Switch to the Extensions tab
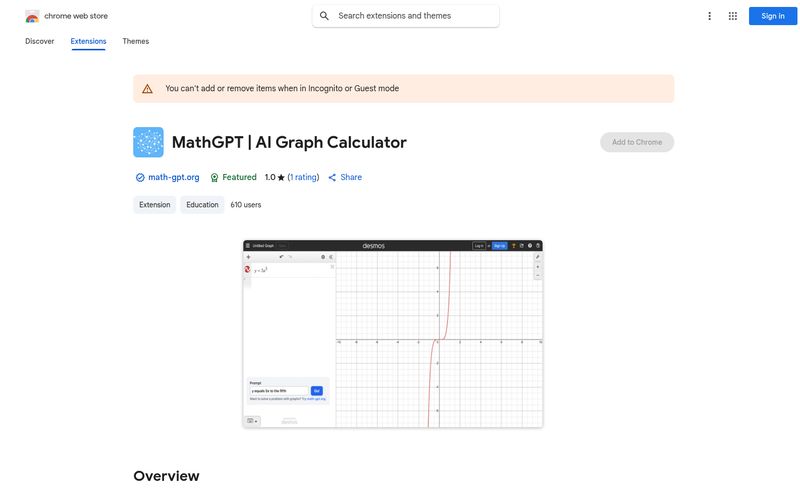Viewport: 800px width, 496px height. click(x=88, y=41)
